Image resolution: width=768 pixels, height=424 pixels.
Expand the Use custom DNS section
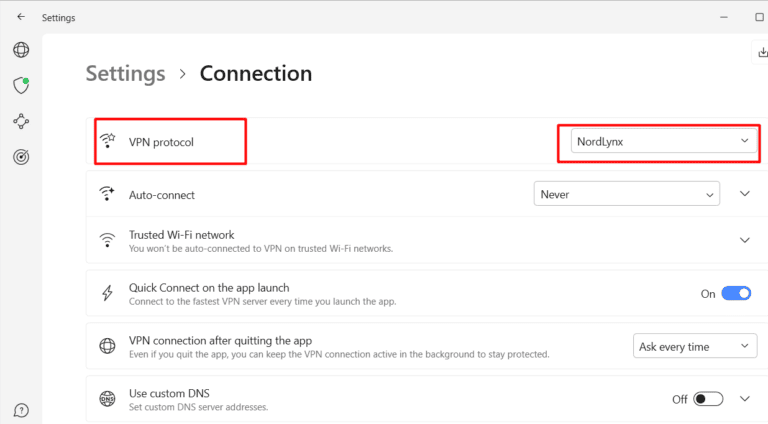pos(744,399)
